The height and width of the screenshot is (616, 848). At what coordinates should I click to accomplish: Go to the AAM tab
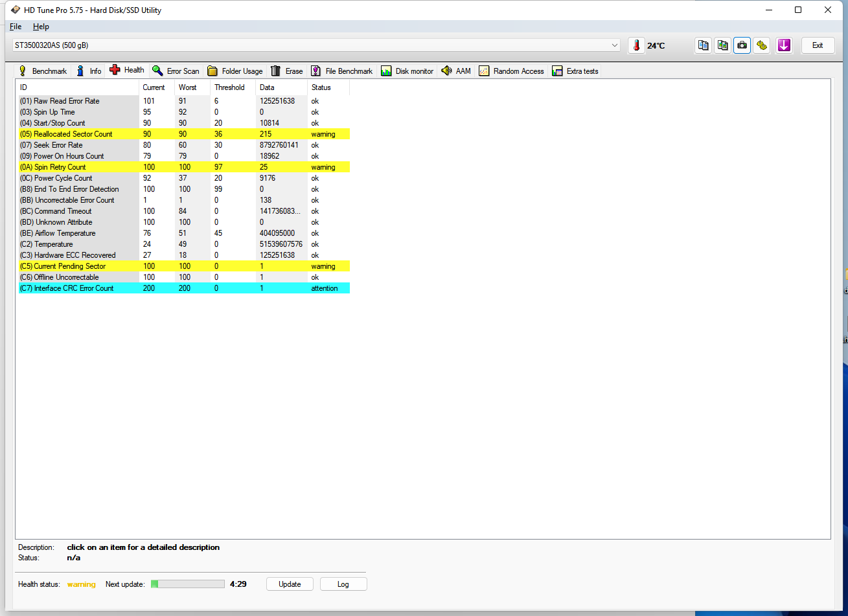(456, 71)
